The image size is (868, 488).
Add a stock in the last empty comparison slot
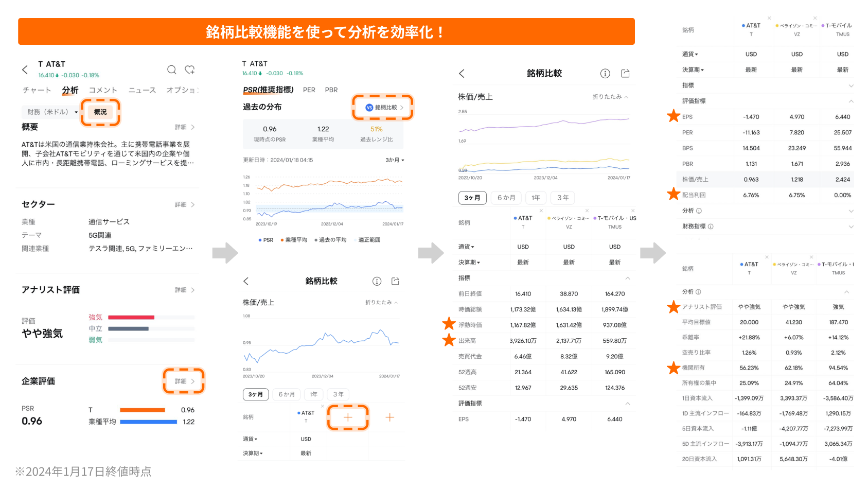tap(390, 417)
